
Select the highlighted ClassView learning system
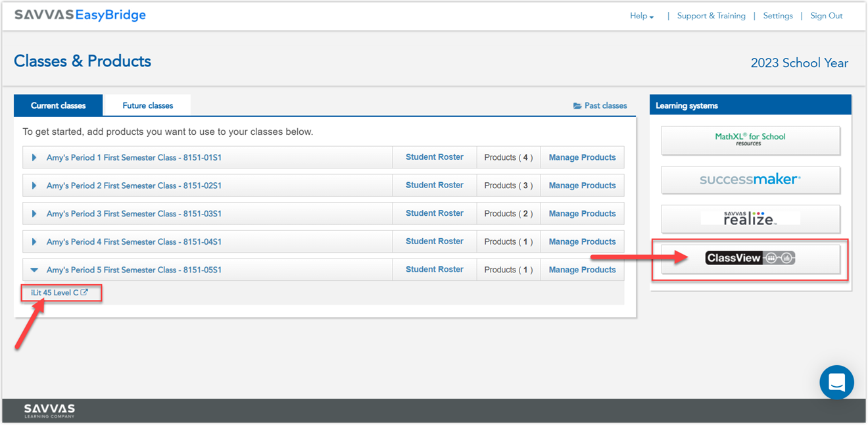click(750, 258)
